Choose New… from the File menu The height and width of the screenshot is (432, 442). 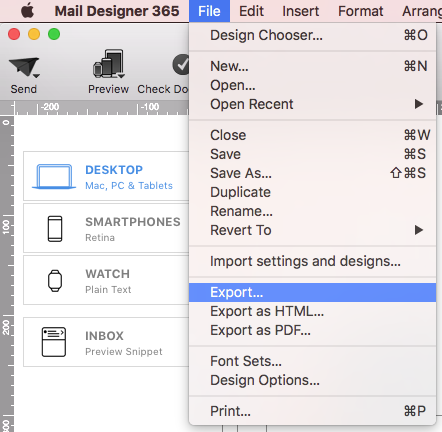click(x=312, y=66)
